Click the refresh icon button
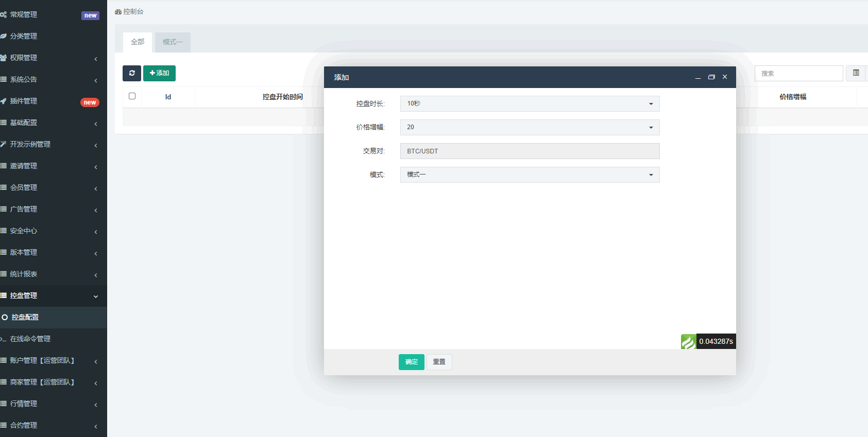 tap(132, 73)
